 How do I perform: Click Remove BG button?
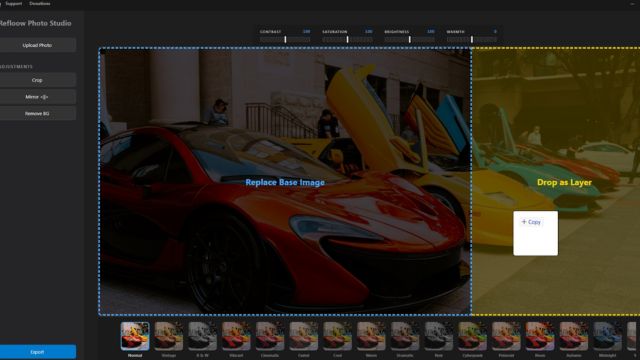coord(37,113)
